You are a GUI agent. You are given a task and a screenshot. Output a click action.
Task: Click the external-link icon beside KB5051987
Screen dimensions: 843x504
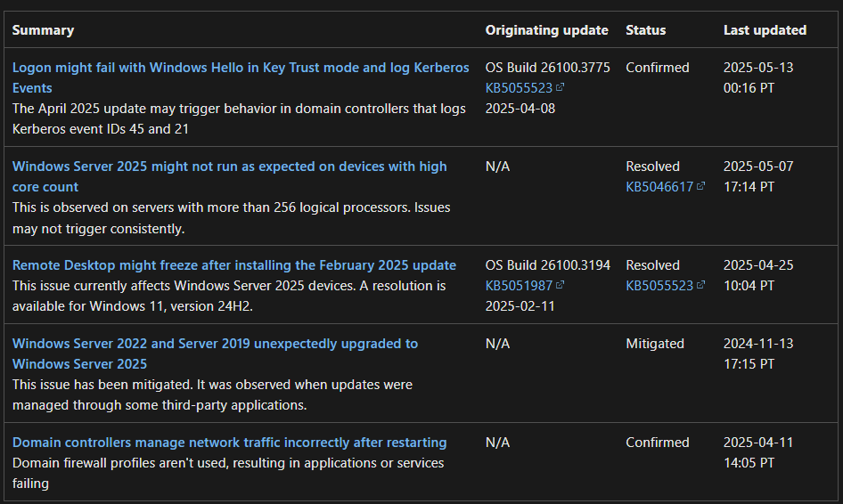coord(560,285)
